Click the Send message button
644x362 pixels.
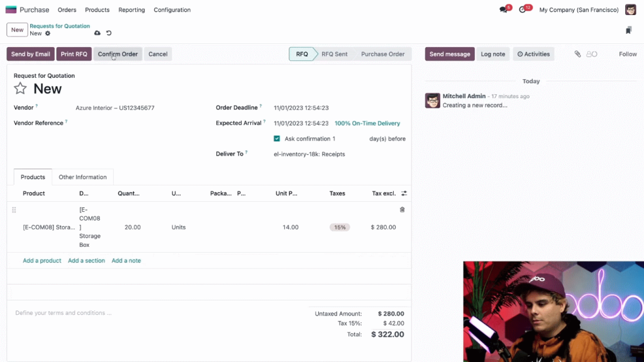450,54
